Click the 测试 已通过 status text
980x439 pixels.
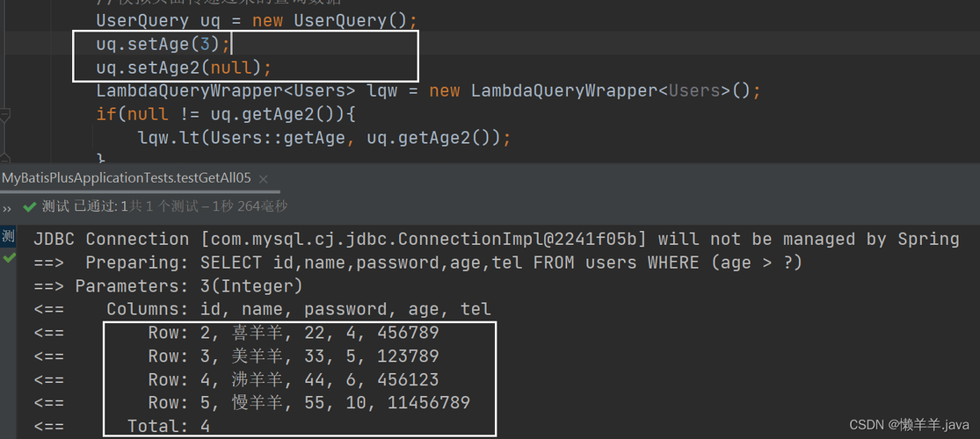click(x=80, y=206)
